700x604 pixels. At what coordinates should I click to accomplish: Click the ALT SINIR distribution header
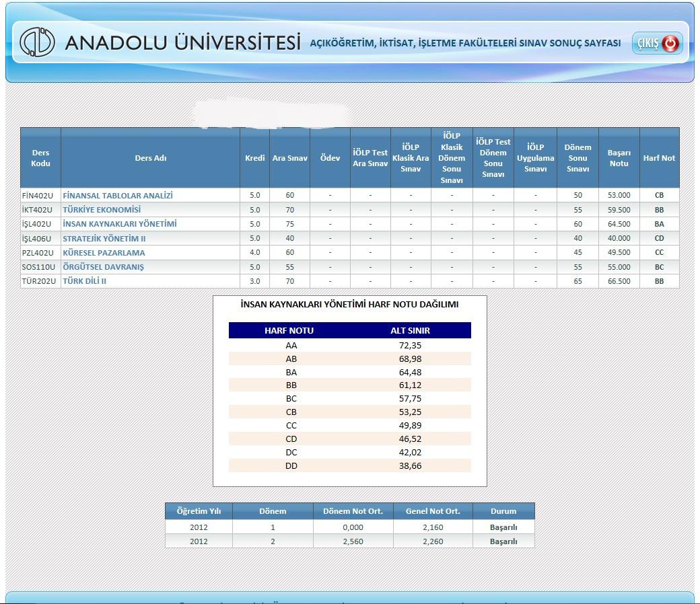pyautogui.click(x=411, y=330)
